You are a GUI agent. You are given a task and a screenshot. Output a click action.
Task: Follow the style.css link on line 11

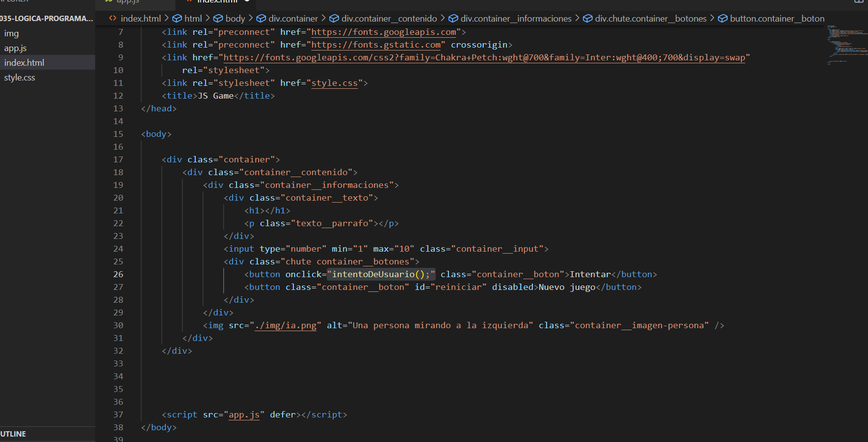pos(335,83)
